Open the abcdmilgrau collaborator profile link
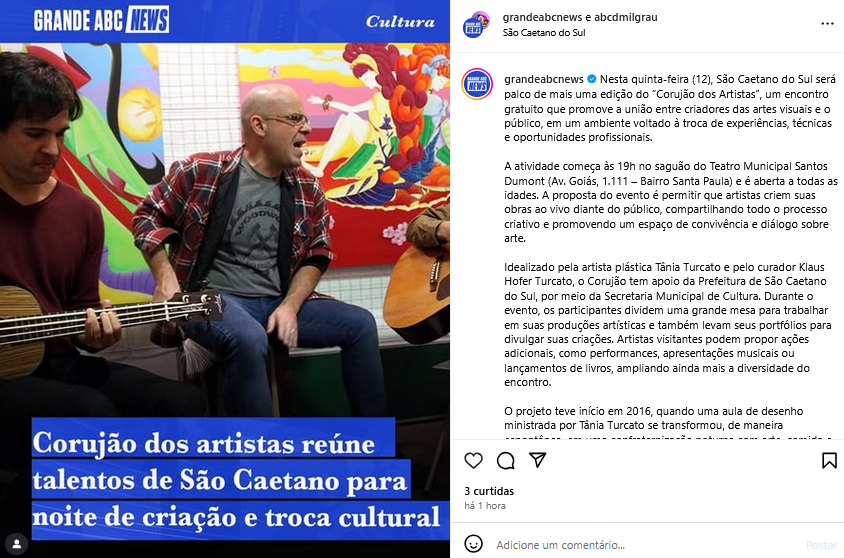 [x=625, y=17]
